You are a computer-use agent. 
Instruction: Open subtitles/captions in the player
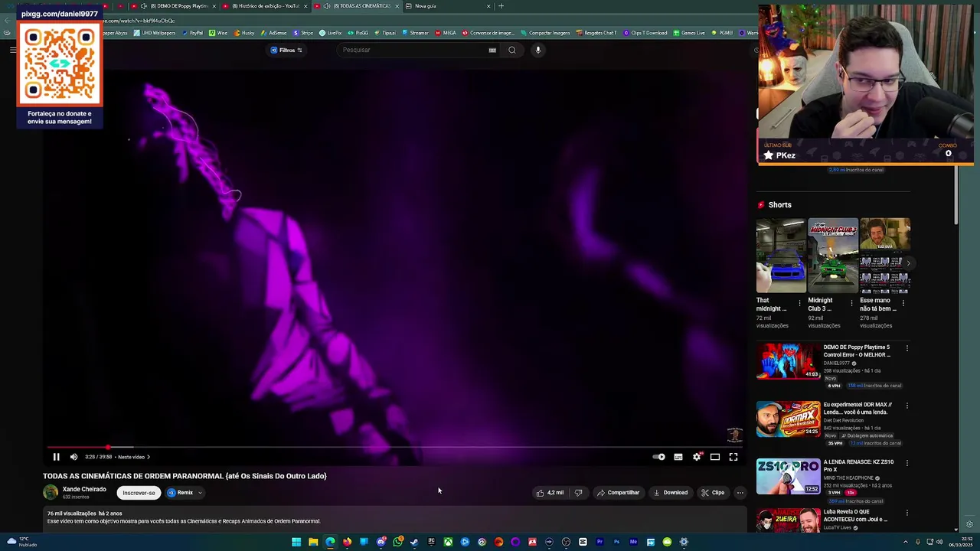678,457
